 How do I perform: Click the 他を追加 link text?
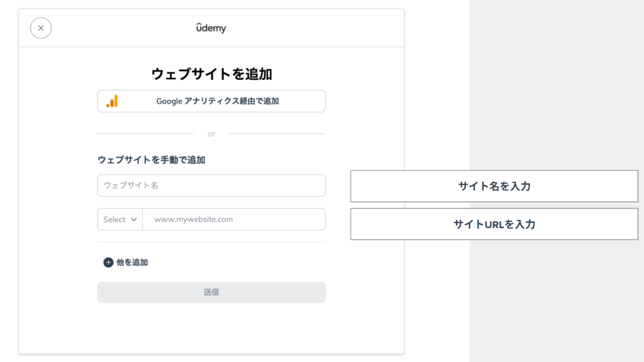pos(132,263)
